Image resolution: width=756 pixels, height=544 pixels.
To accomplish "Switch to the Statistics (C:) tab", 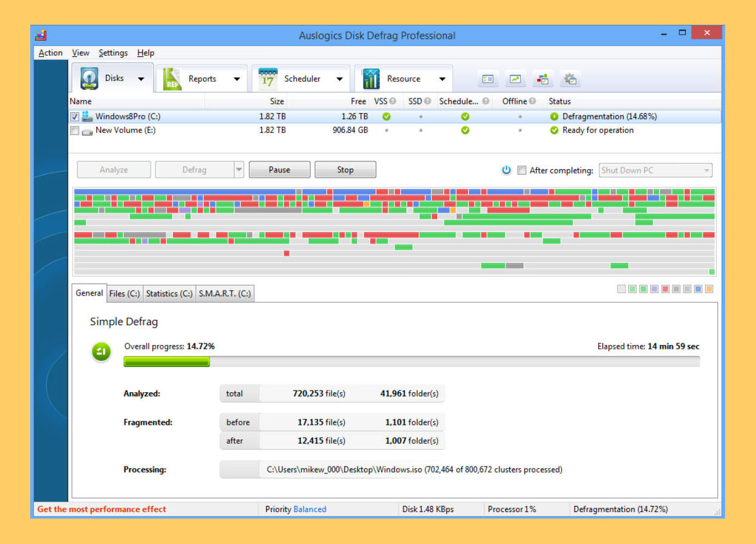I will click(169, 294).
